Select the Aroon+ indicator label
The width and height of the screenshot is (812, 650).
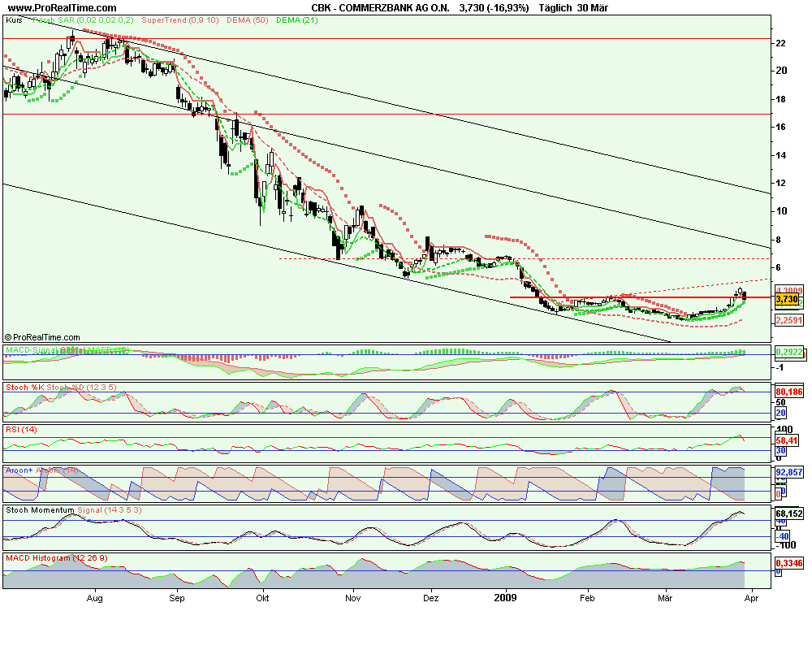(19, 470)
